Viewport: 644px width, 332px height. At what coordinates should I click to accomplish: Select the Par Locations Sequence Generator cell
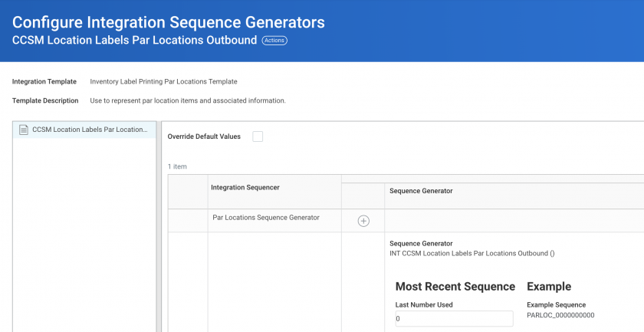266,217
